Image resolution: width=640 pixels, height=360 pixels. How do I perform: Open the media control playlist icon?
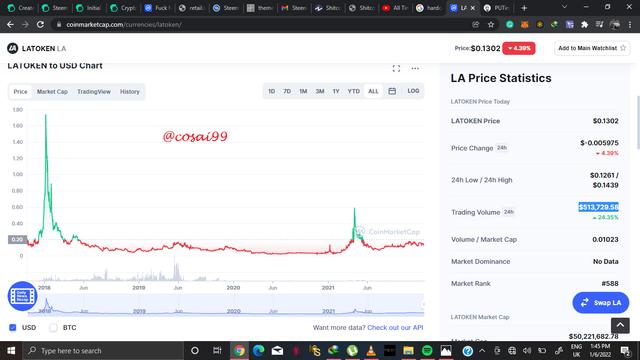[599, 24]
